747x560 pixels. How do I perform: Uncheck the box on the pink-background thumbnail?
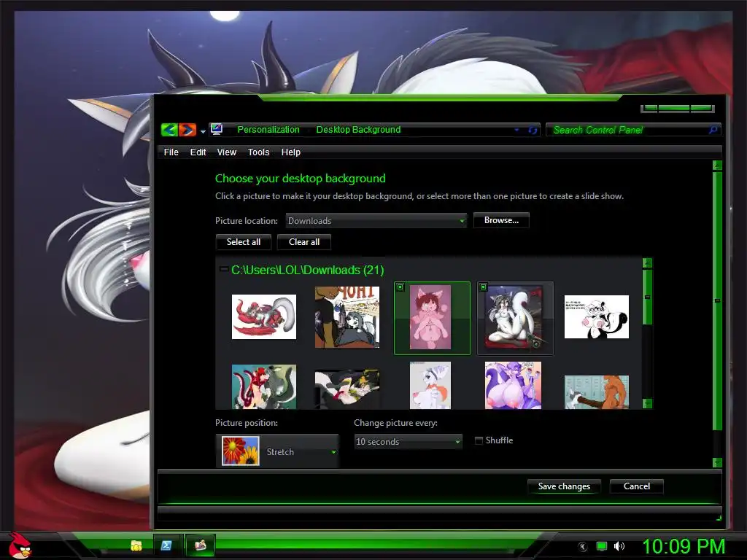click(400, 287)
